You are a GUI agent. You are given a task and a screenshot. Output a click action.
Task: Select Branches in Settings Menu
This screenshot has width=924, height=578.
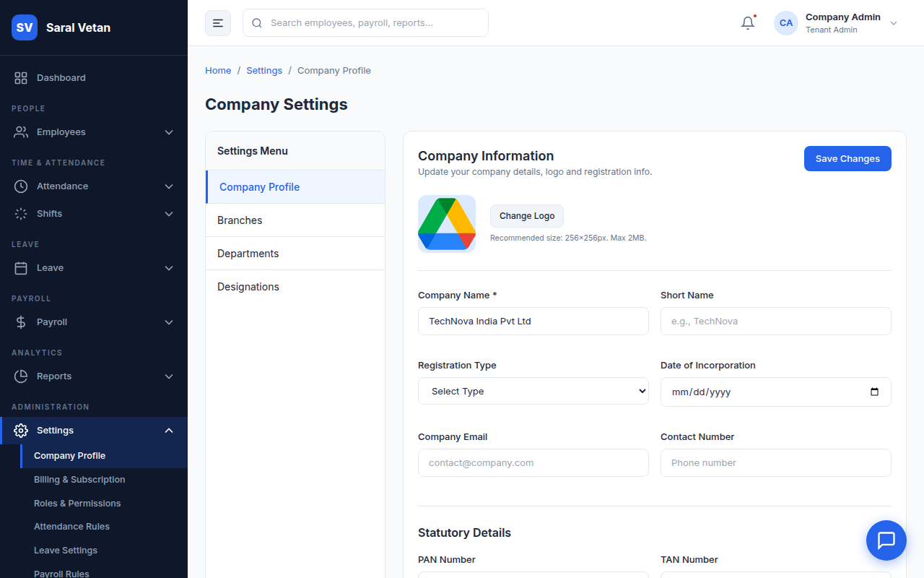pyautogui.click(x=295, y=220)
